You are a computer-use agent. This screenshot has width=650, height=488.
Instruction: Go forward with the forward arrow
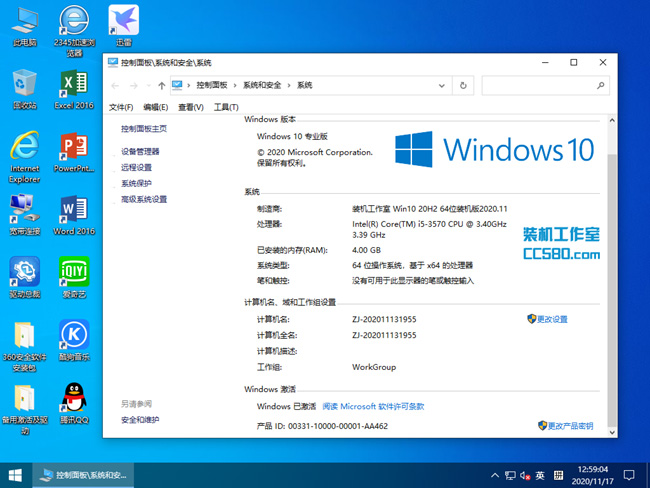(133, 86)
